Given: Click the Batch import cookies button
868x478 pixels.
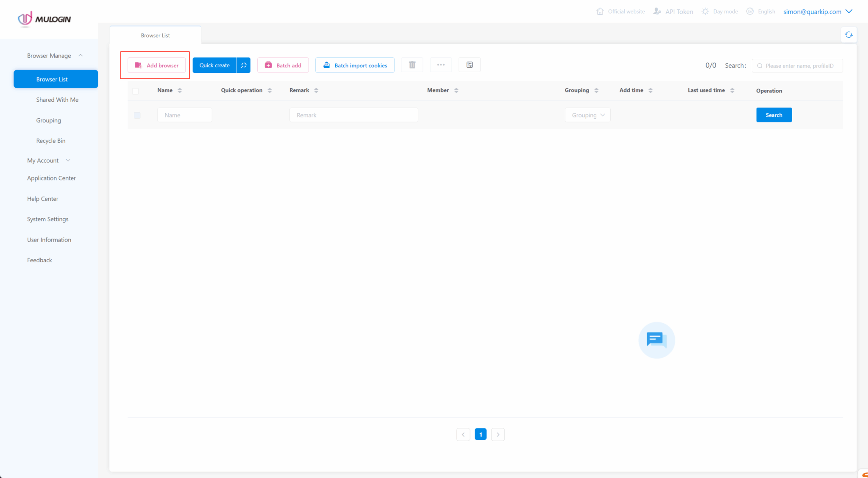Looking at the screenshot, I should click(x=355, y=65).
